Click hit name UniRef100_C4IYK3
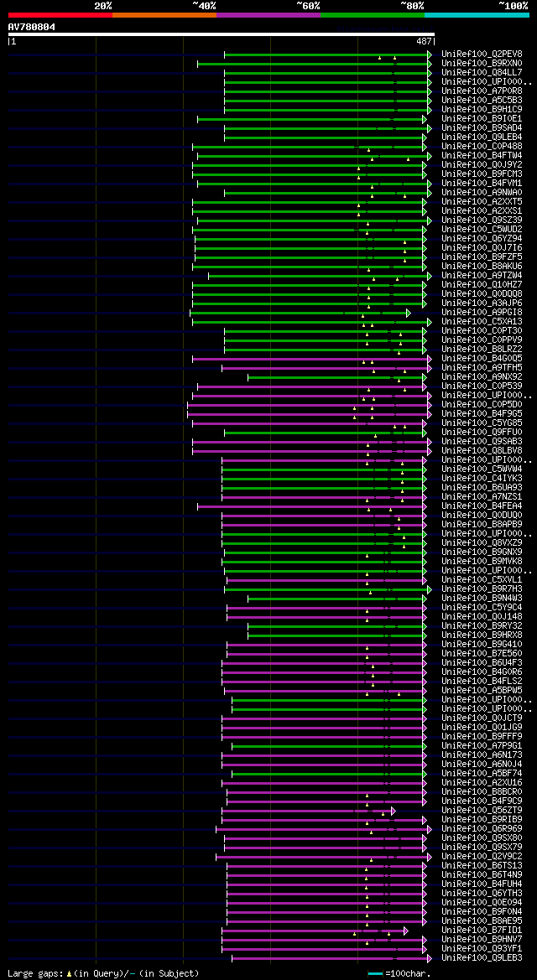 (482, 478)
